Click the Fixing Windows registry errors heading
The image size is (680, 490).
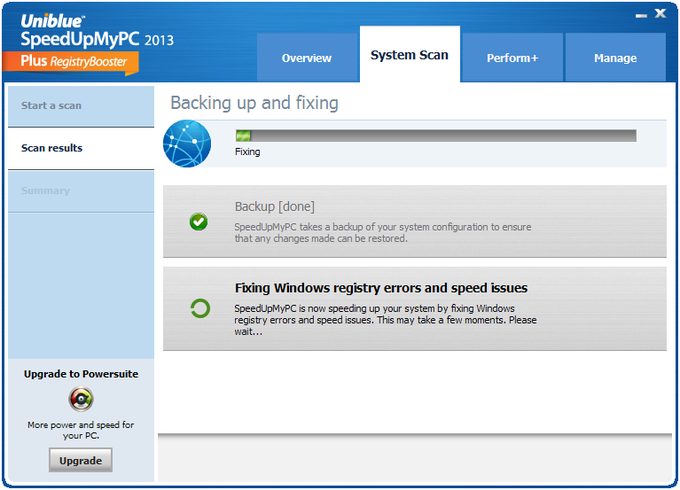point(381,288)
